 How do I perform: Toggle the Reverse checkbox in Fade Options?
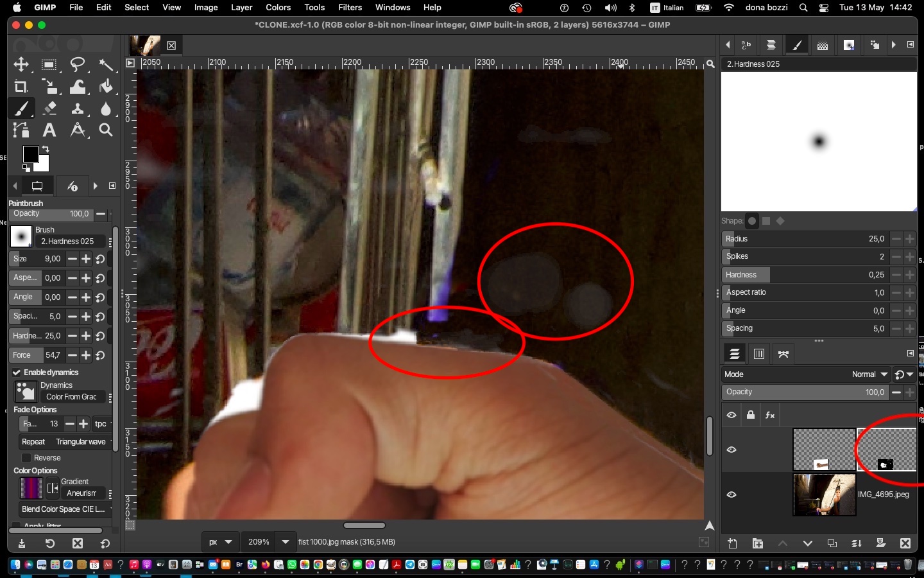(x=26, y=458)
